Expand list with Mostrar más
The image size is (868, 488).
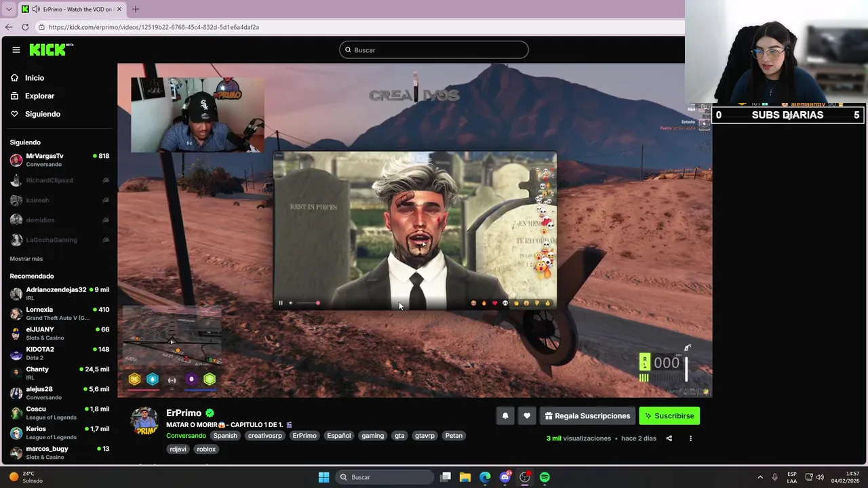click(26, 259)
